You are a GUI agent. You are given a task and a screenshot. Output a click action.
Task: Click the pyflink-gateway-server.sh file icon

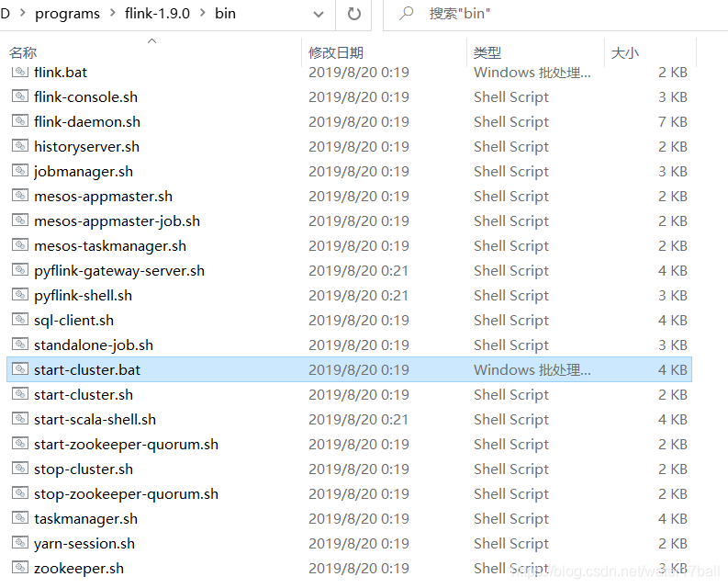[20, 269]
